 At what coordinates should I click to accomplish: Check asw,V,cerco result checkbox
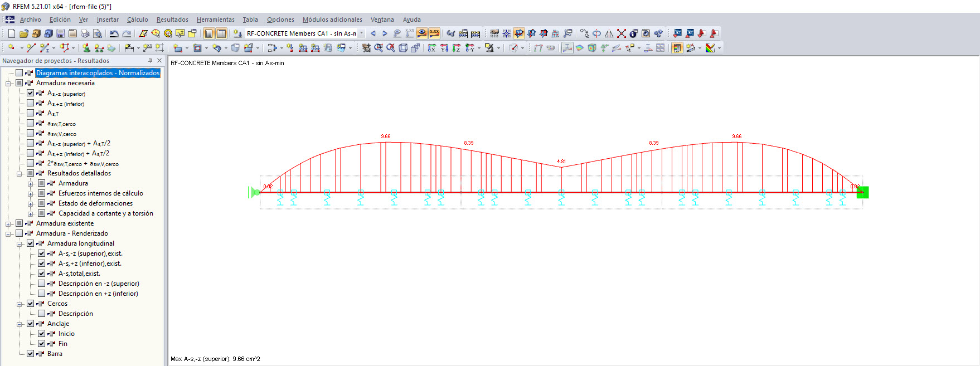[31, 133]
